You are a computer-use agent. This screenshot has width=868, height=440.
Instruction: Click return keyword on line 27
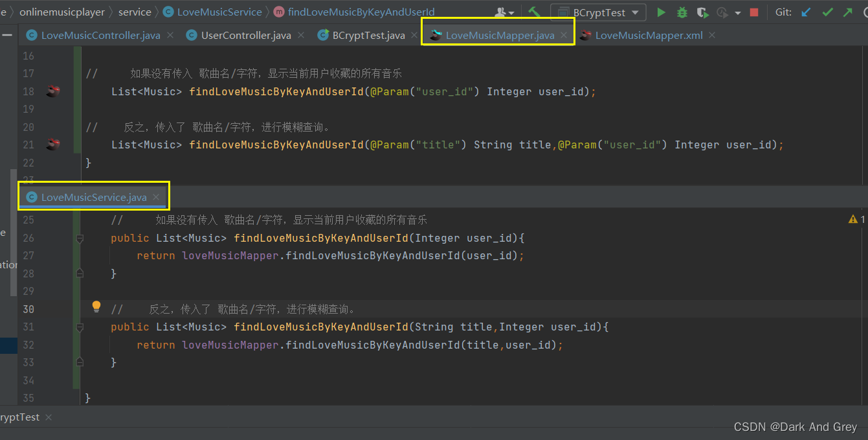(x=155, y=255)
